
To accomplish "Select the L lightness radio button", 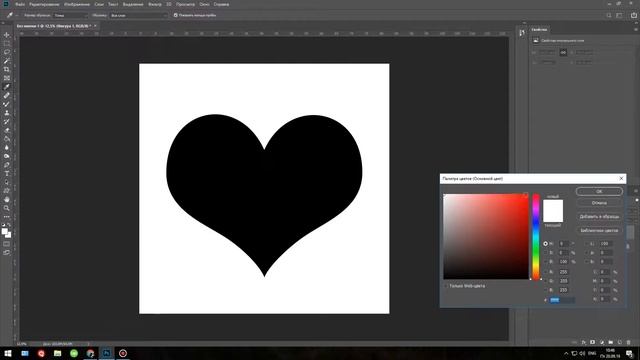I will pos(587,243).
